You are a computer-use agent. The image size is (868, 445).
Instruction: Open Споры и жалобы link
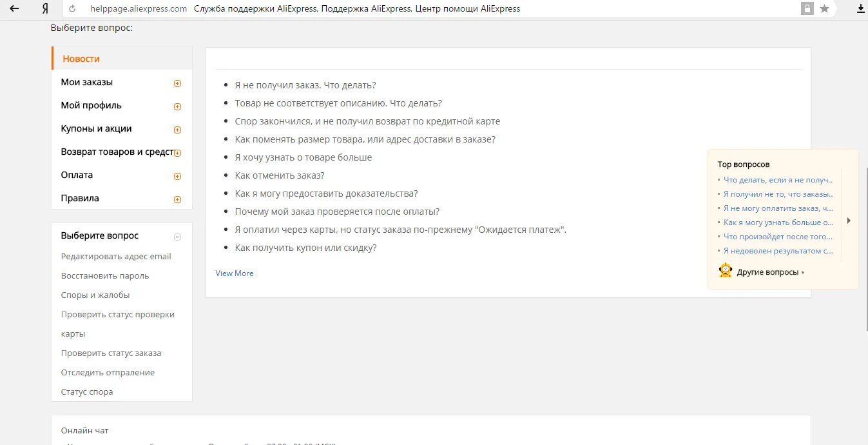95,295
